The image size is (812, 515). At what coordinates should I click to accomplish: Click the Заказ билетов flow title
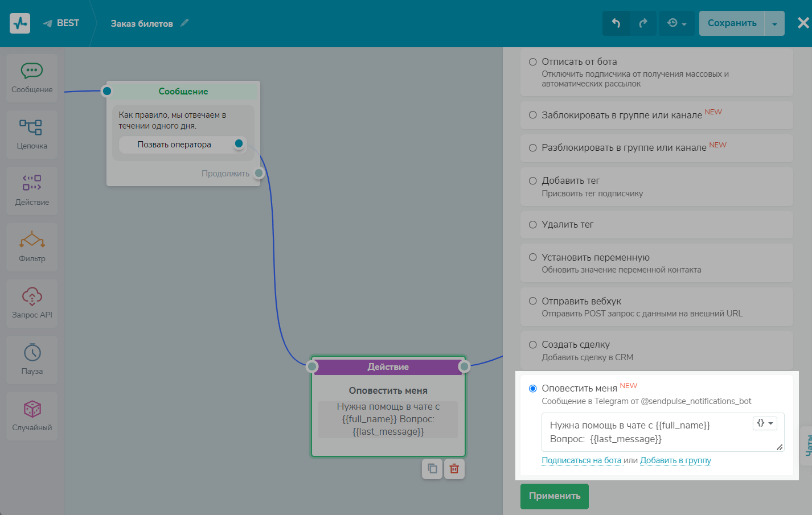point(142,23)
